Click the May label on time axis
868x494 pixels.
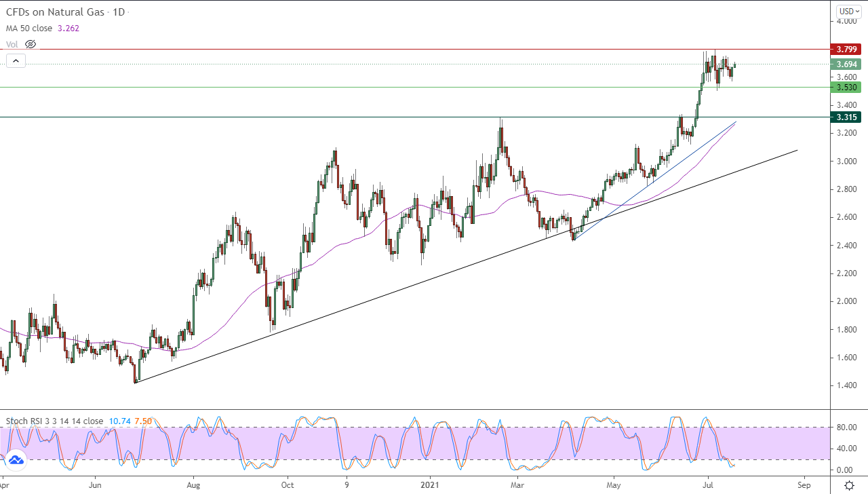pos(614,485)
